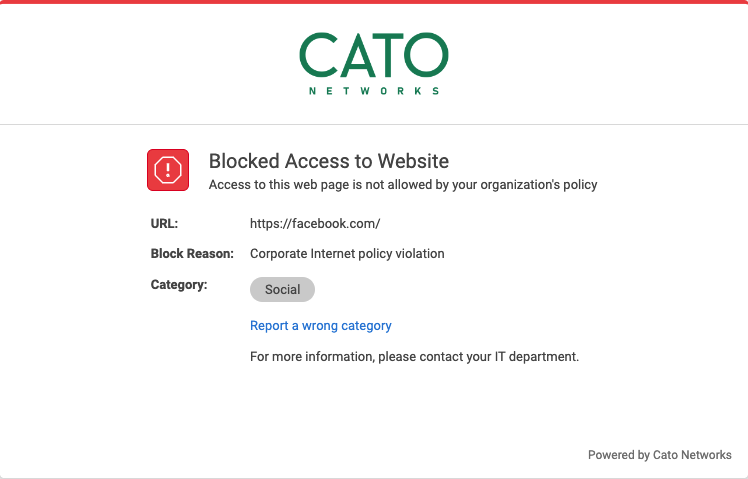Click the blocked URL https://facebook.com/
748x479 pixels.
click(x=315, y=224)
